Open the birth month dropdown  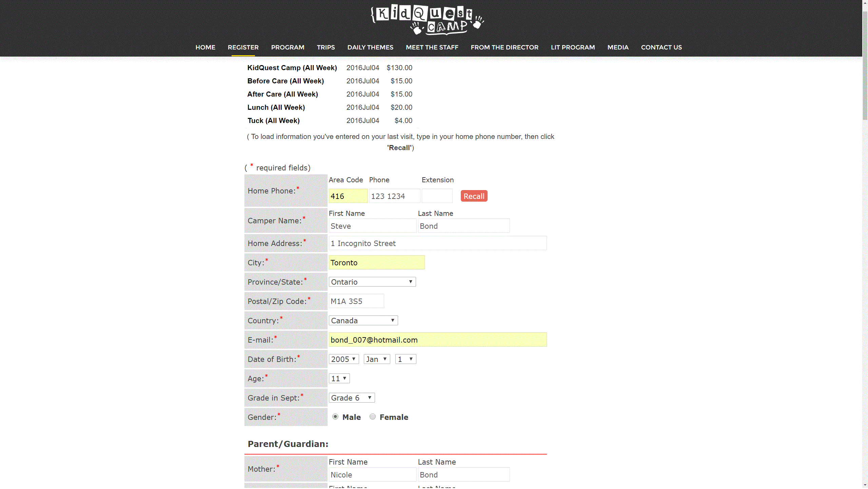coord(376,359)
